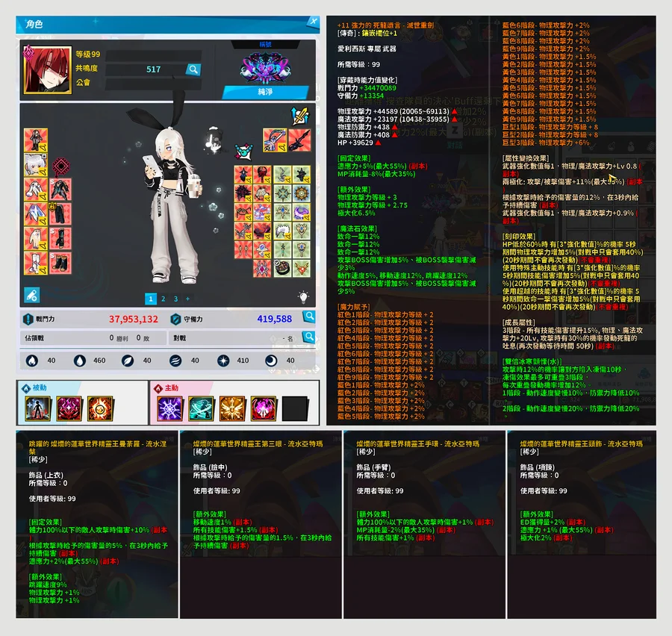Select the teal wind active skill icon
This screenshot has height=636, width=672.
pos(200,408)
